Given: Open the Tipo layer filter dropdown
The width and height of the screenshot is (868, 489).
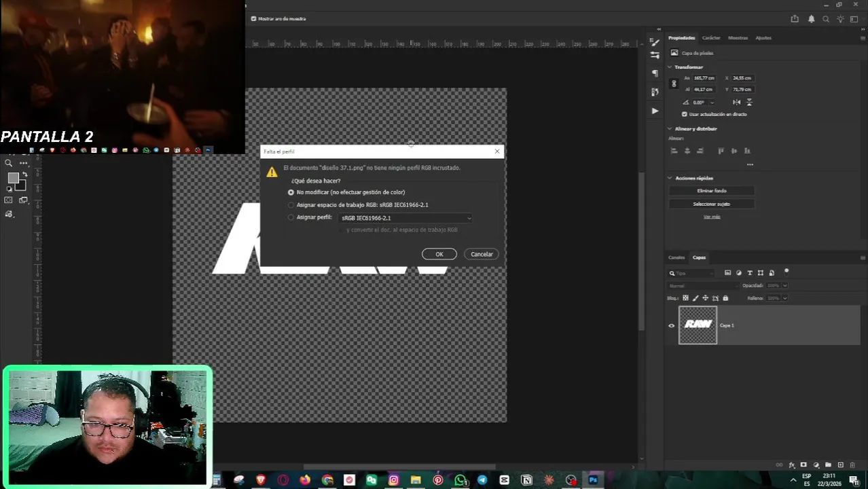Looking at the screenshot, I should [691, 273].
